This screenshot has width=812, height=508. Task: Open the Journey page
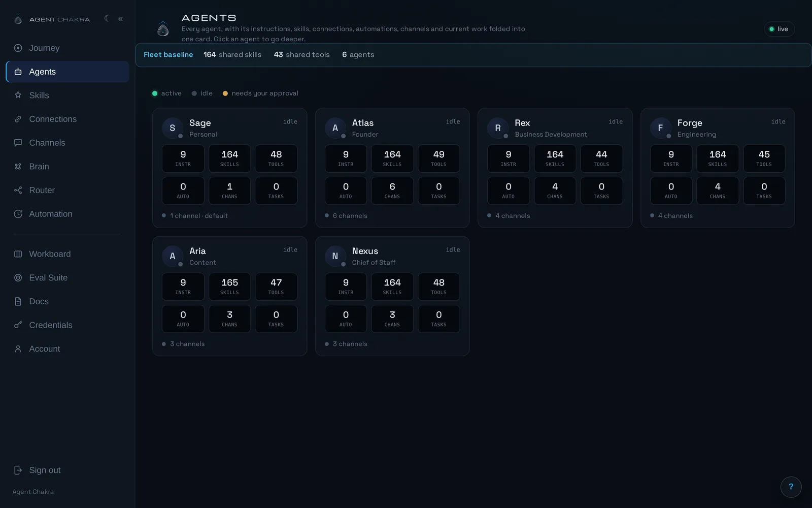67,48
